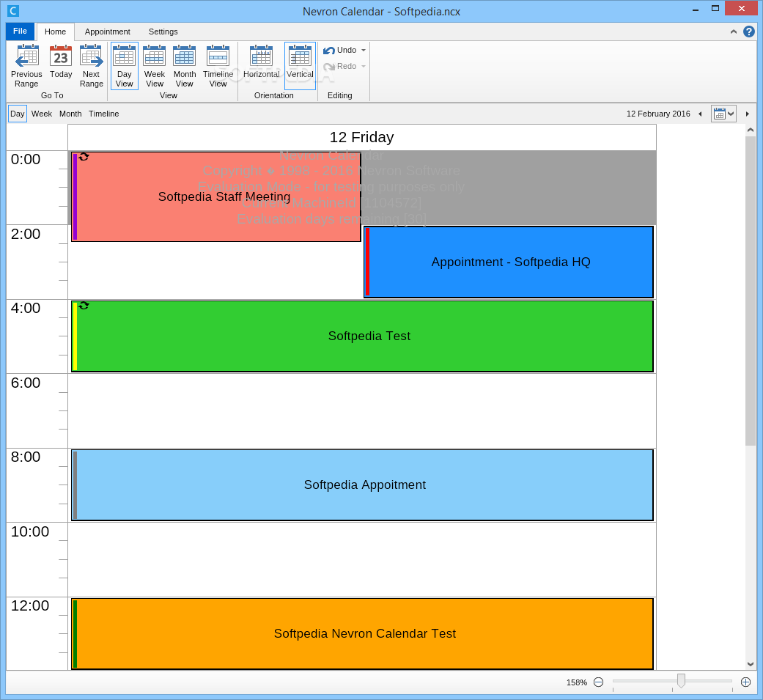763x700 pixels.
Task: Go to Previous Range
Action: 27,66
